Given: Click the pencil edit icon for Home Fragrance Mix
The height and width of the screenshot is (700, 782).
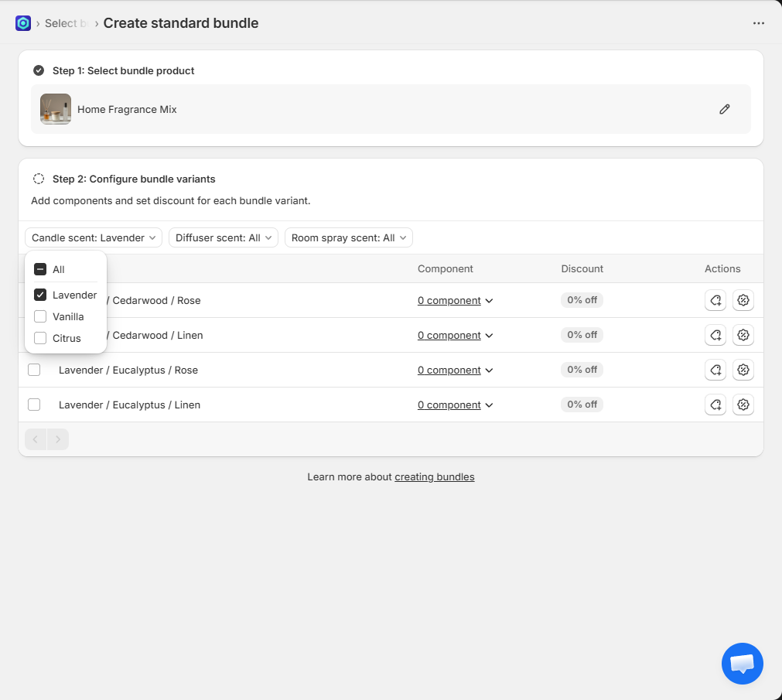Looking at the screenshot, I should tap(724, 109).
